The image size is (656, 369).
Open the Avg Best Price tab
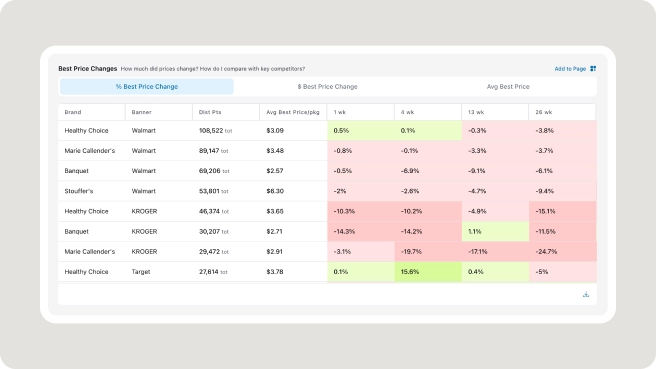click(x=508, y=87)
